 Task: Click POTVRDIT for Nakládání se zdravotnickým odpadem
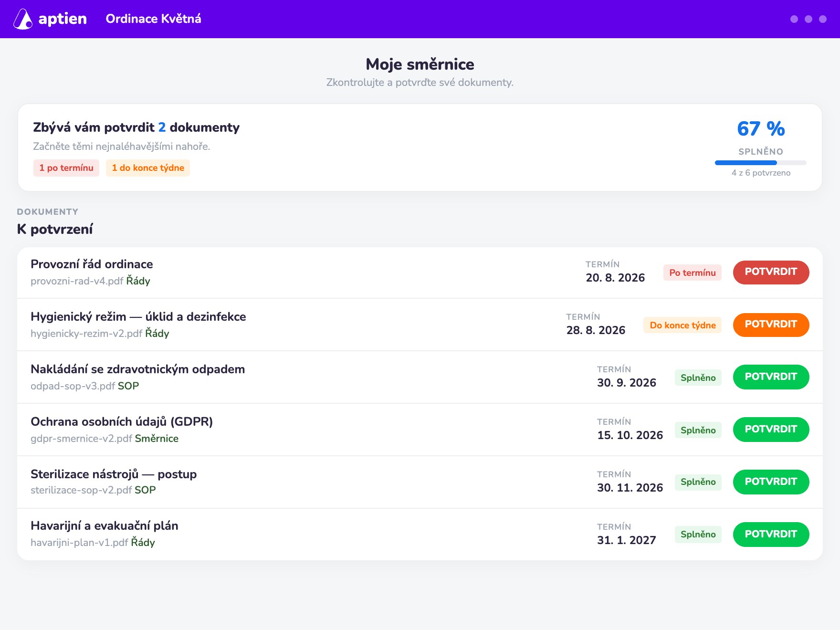(771, 377)
